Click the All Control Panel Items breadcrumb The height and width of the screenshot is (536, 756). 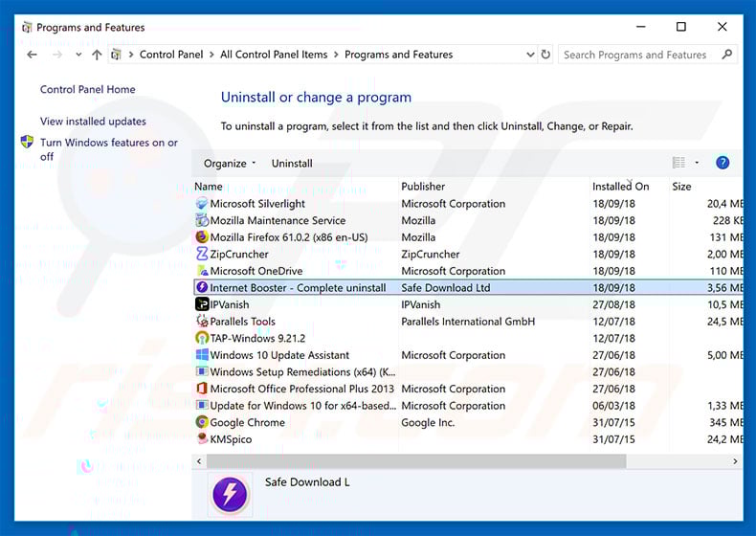[x=274, y=55]
